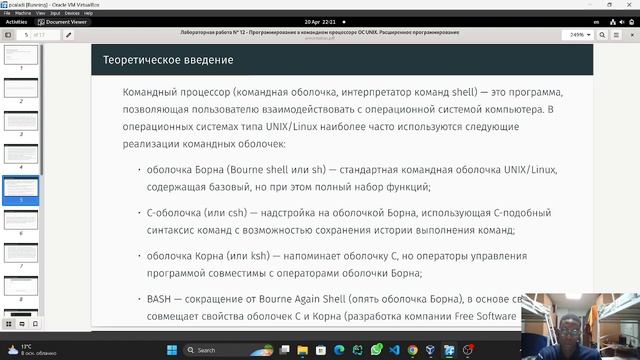The width and height of the screenshot is (640, 360).
Task: Click the 'BASH' bullet text
Action: coord(159,299)
